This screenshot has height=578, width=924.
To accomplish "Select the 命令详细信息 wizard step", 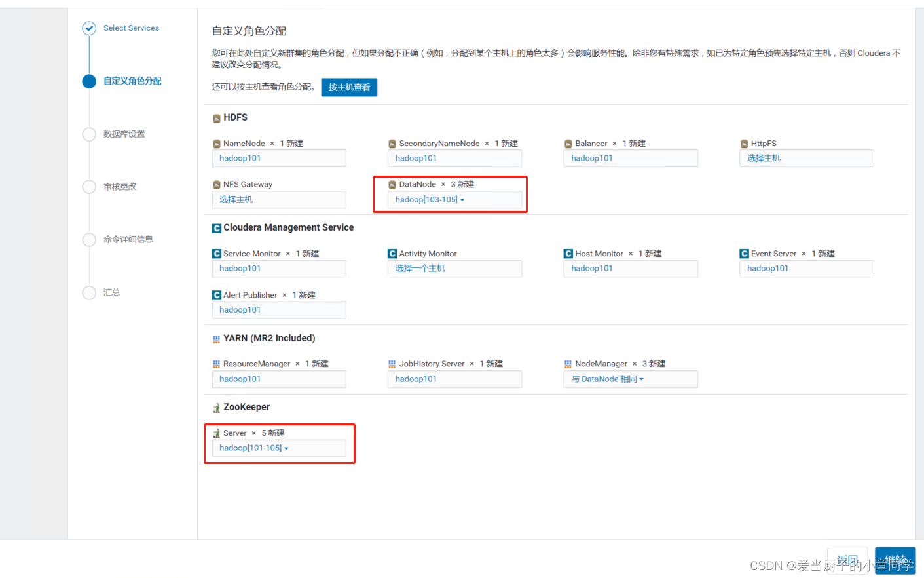I will tap(128, 240).
